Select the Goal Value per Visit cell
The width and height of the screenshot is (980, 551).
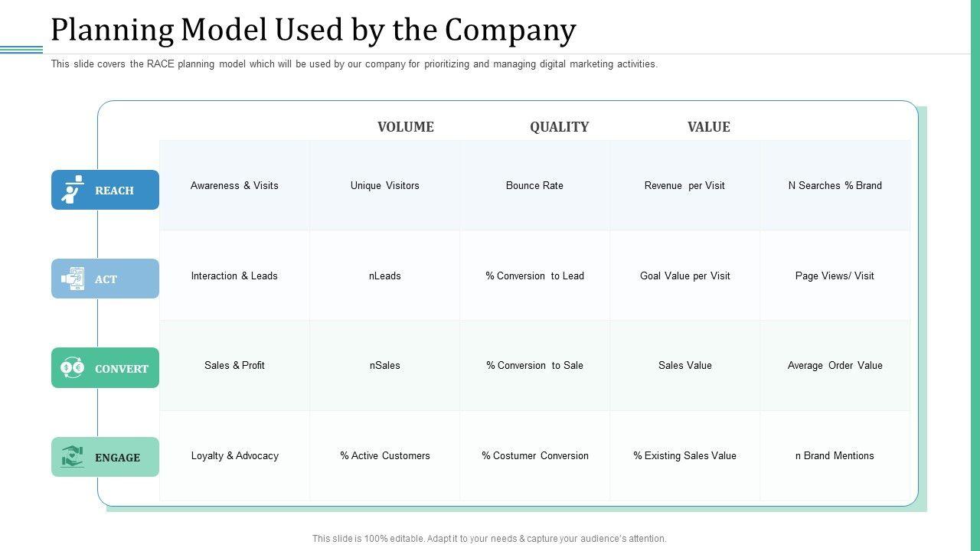[x=684, y=276]
